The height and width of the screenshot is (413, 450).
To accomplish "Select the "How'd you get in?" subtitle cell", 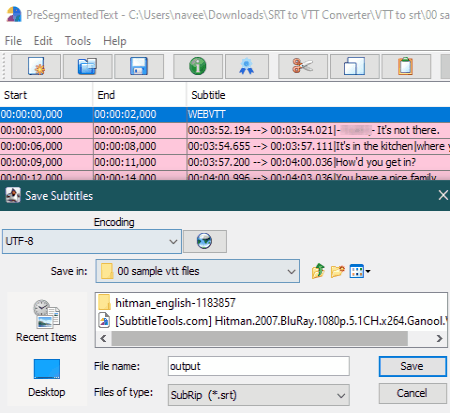I will coord(318,162).
